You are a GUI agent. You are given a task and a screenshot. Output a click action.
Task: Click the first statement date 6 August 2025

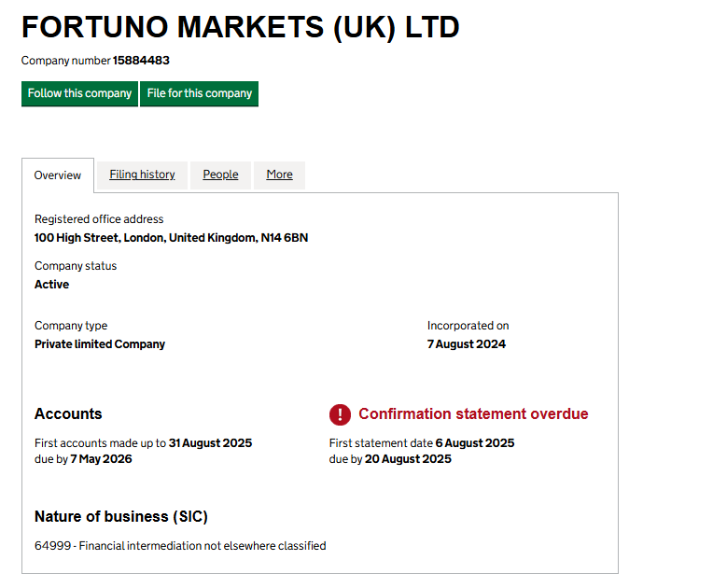[x=474, y=443]
